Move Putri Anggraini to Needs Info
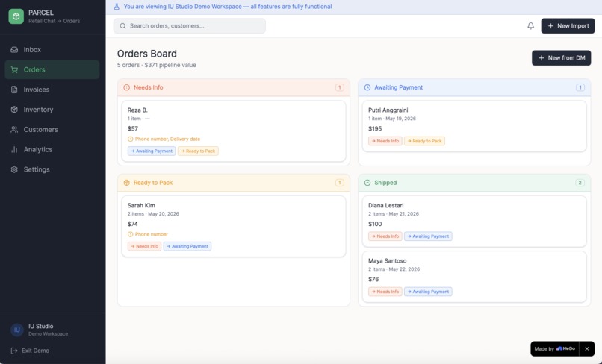Screen dimensions: 602x364 [385, 141]
